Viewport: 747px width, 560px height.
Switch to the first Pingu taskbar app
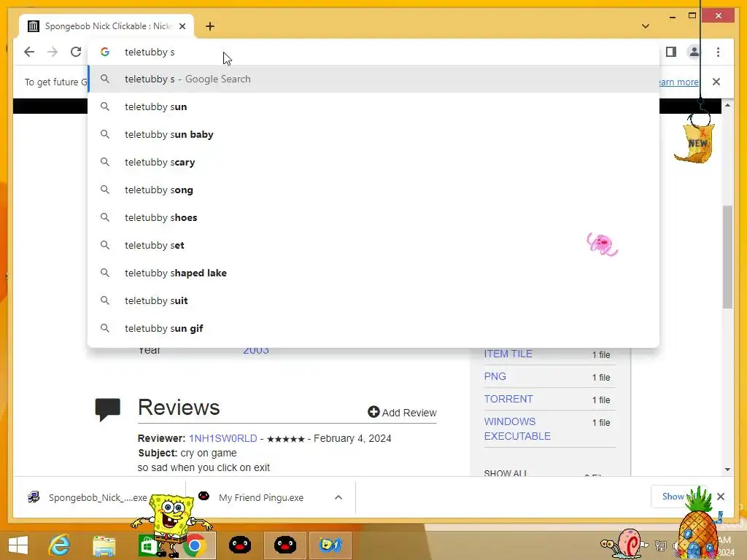click(x=240, y=545)
